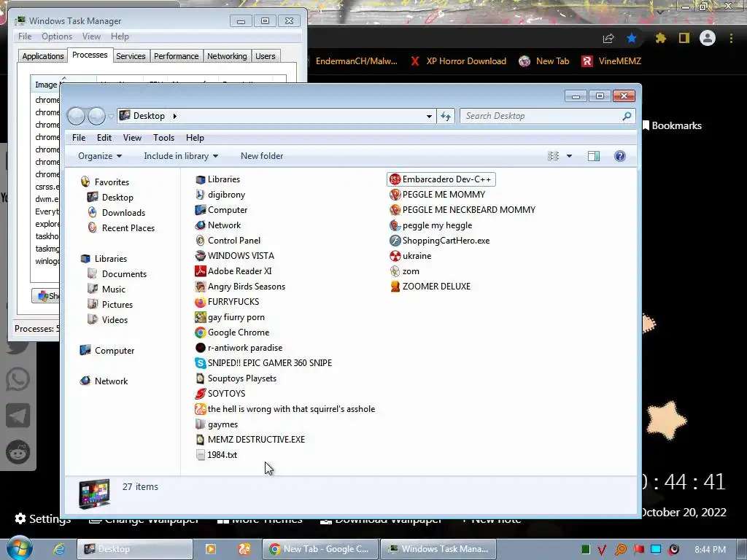Click Chrome's share page icon
747x560 pixels.
(x=608, y=38)
